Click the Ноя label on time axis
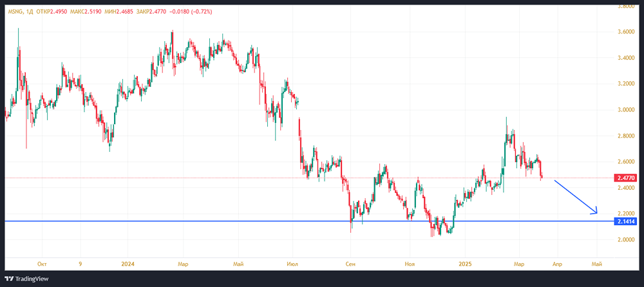644x287 pixels. tap(410, 263)
